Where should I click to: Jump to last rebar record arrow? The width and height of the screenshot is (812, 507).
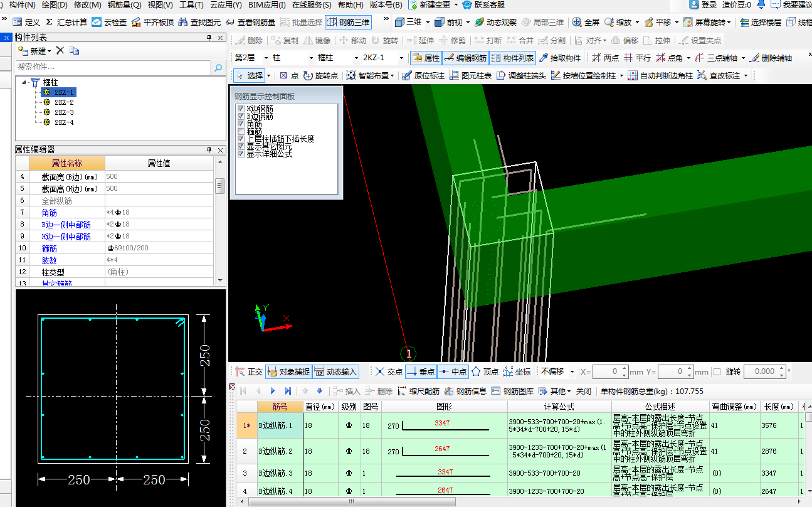tap(288, 391)
